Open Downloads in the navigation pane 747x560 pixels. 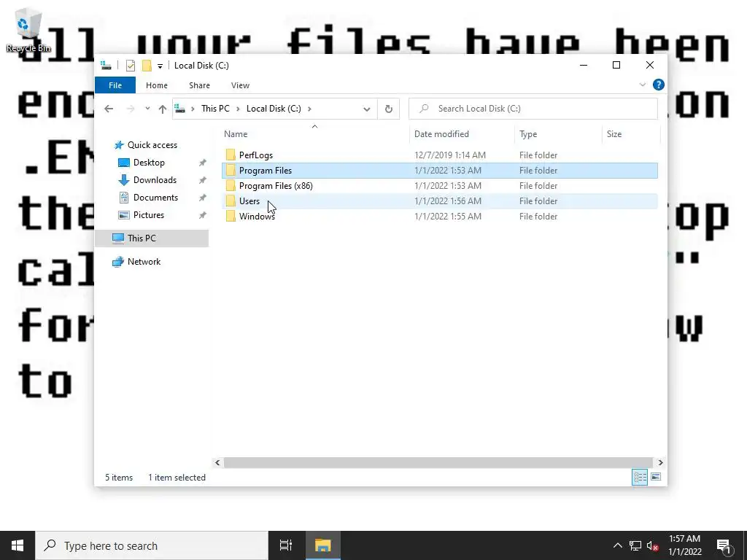[155, 180]
